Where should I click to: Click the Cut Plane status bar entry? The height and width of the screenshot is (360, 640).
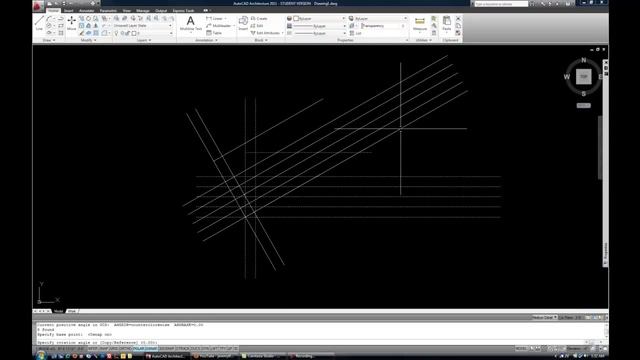point(570,318)
